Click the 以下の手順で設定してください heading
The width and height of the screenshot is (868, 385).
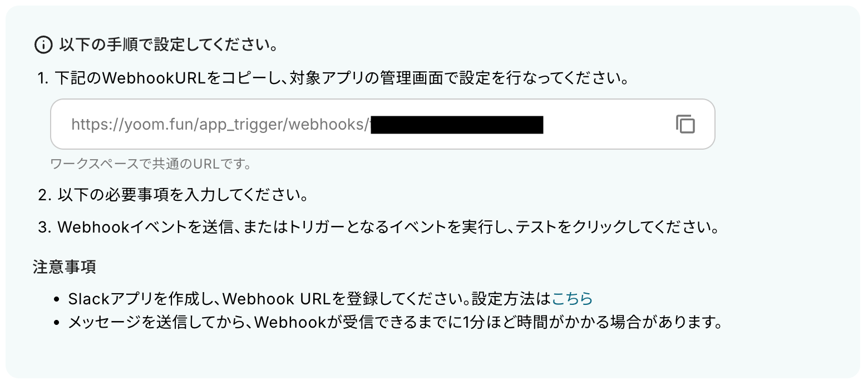169,45
